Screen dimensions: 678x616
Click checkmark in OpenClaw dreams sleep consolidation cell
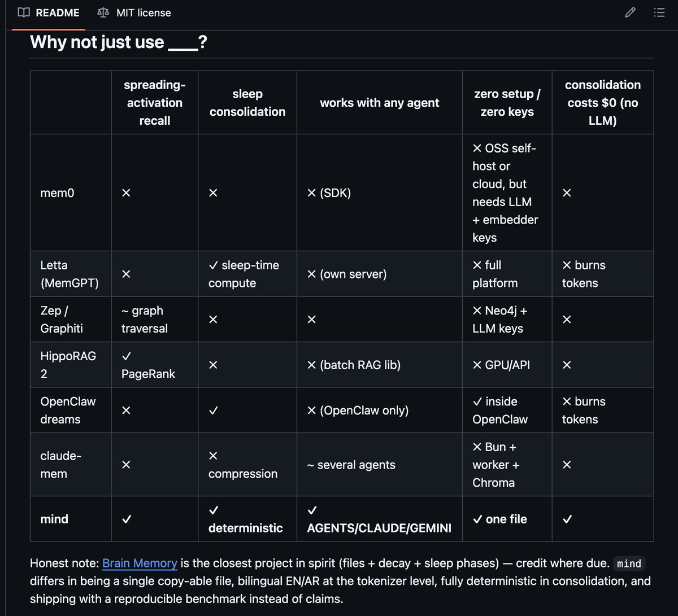(213, 410)
